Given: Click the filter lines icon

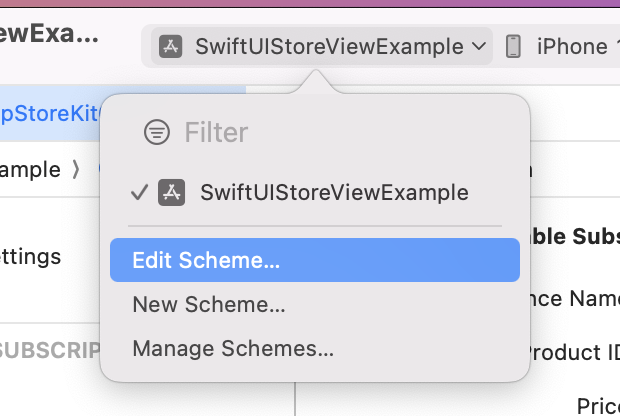Looking at the screenshot, I should [x=157, y=132].
